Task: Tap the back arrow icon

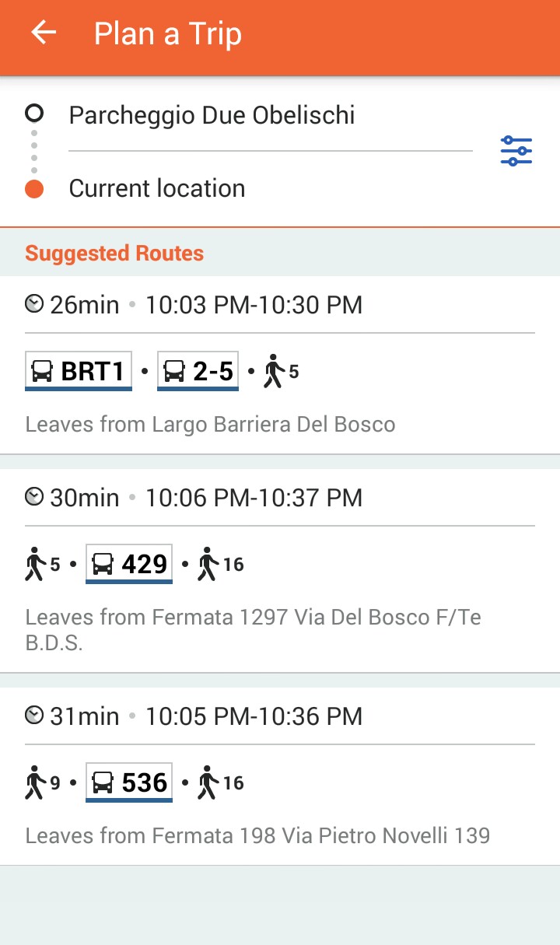Action: click(x=44, y=33)
